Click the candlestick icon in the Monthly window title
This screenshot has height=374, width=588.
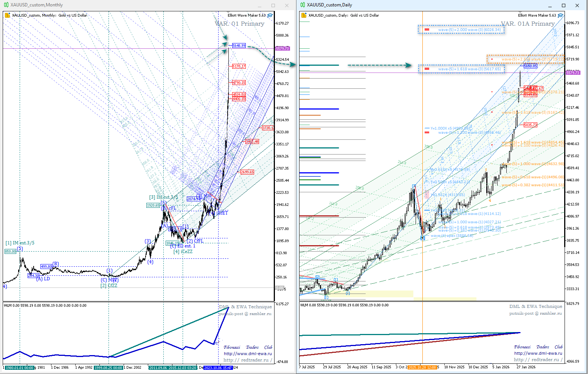pos(6,5)
